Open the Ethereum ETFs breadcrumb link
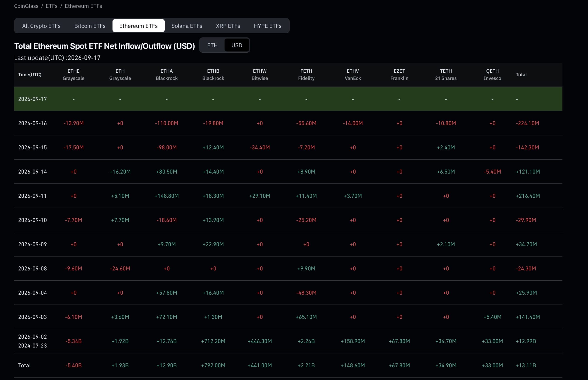 tap(83, 6)
